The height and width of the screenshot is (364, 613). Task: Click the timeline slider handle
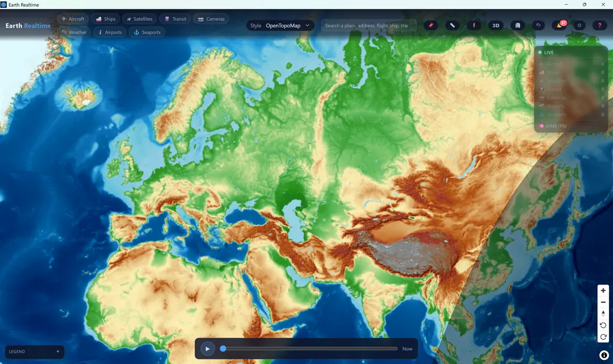(223, 348)
